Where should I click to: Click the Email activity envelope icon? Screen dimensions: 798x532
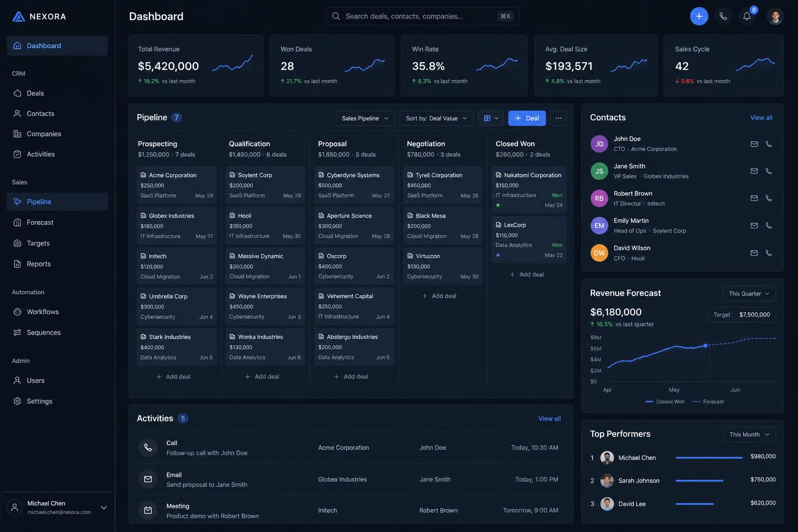click(148, 479)
